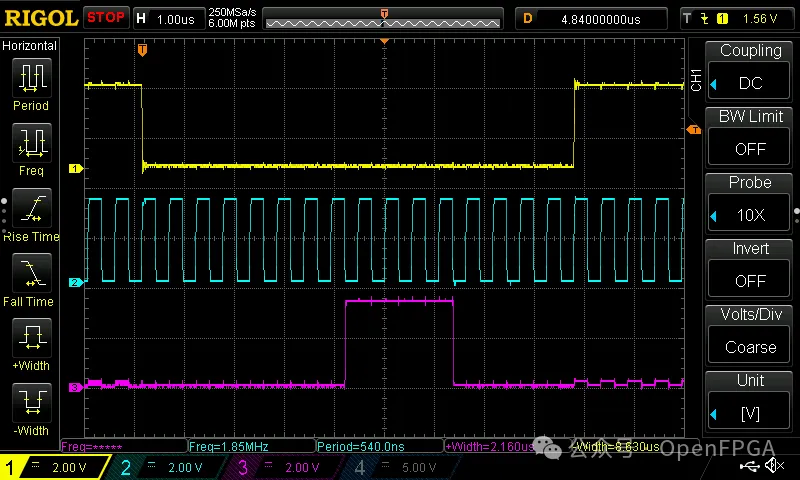
Task: Click the RIGOL logo
Action: tap(41, 18)
